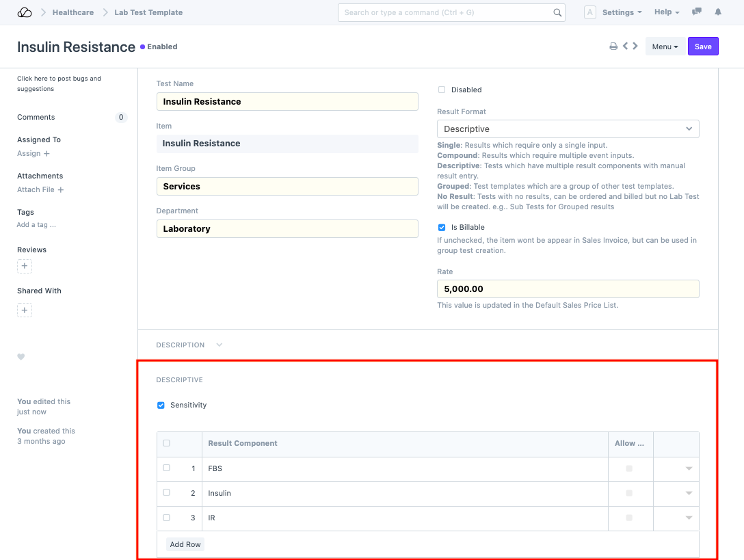Click the heart like icon
The image size is (744, 560).
click(x=21, y=357)
